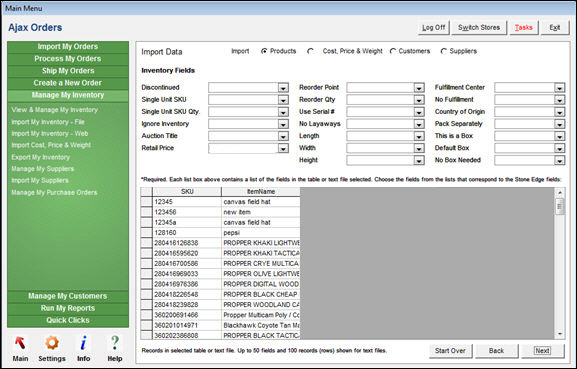This screenshot has width=577, height=369.
Task: Open the Height field dropdown
Action: (x=419, y=160)
